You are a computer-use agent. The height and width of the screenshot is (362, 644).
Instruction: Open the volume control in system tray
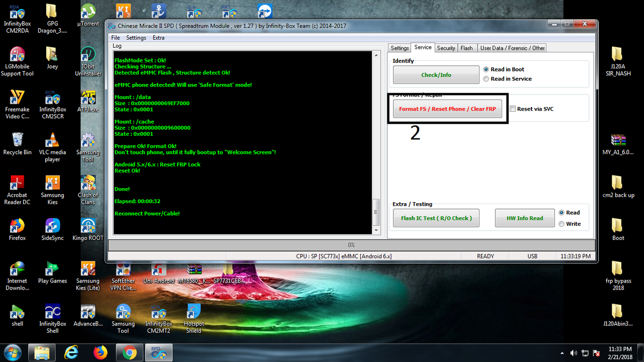[574, 353]
